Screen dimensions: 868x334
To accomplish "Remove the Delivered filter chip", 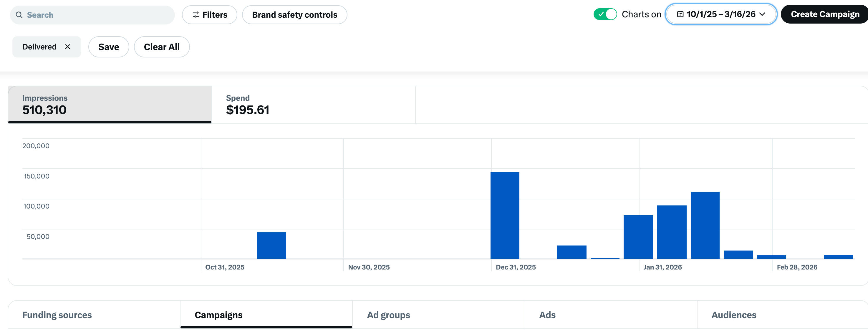I will [x=68, y=47].
